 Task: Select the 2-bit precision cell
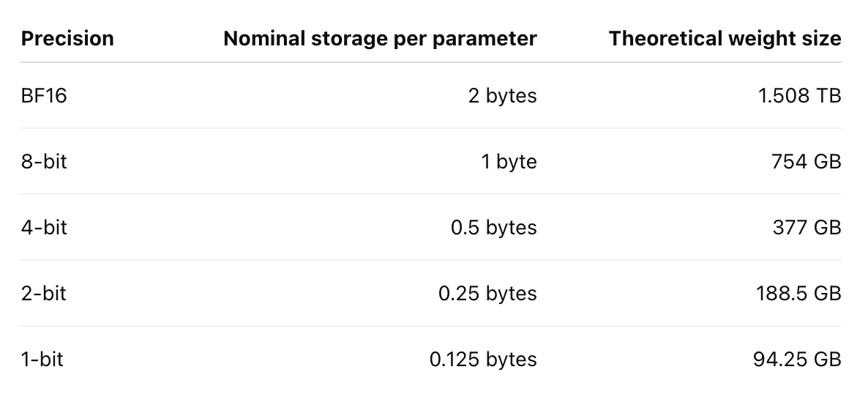point(43,294)
